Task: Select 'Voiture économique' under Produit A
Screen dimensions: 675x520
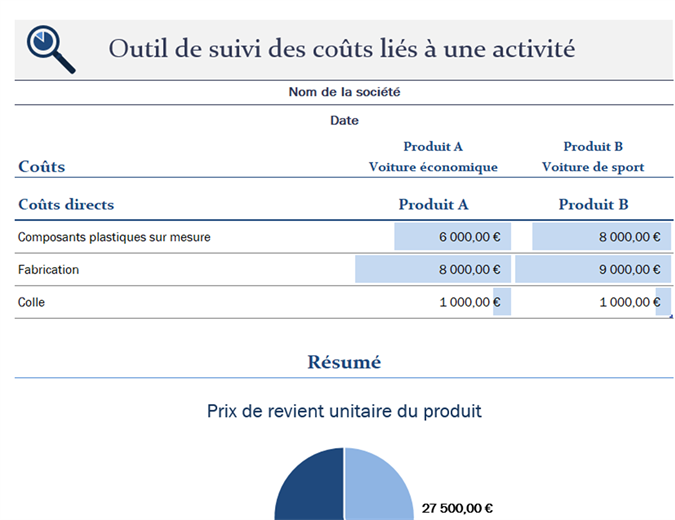Action: tap(433, 167)
